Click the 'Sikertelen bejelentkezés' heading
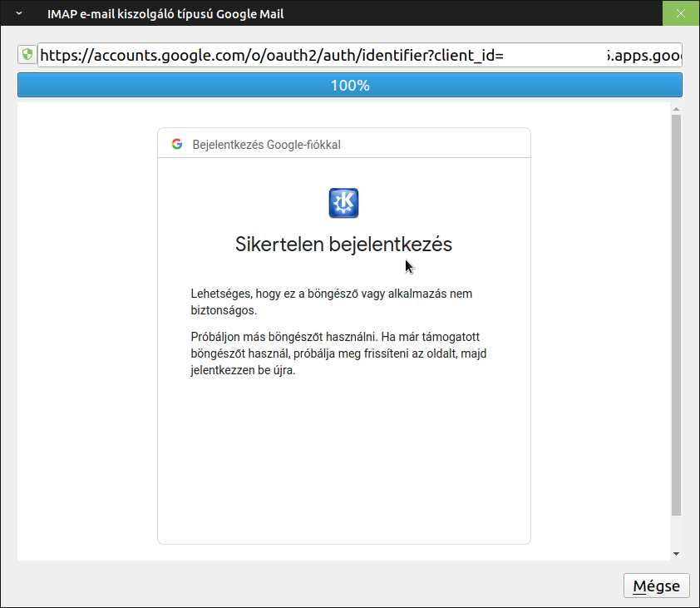700x608 pixels. [343, 245]
